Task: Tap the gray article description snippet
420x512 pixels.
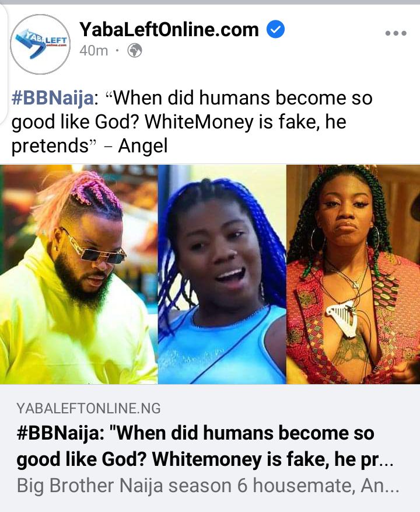Action: [x=208, y=486]
